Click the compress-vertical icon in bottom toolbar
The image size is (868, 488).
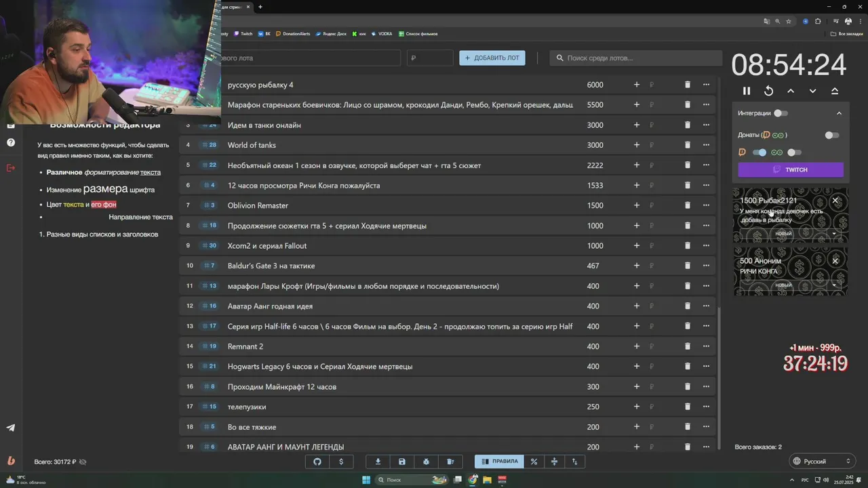[554, 462]
